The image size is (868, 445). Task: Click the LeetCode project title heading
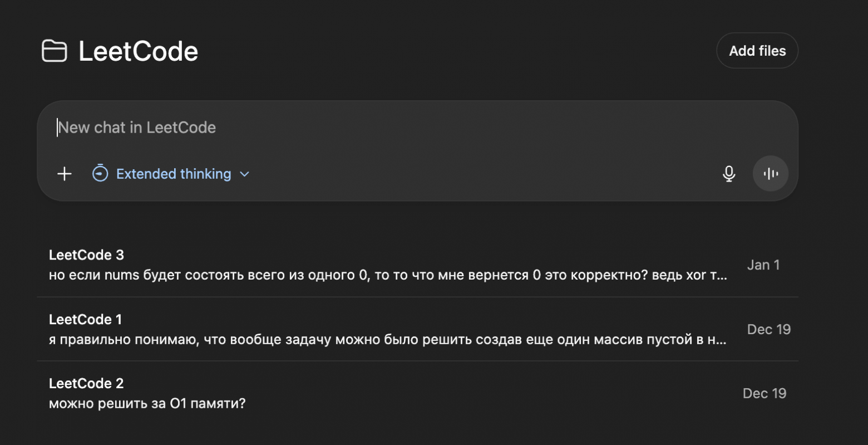138,50
